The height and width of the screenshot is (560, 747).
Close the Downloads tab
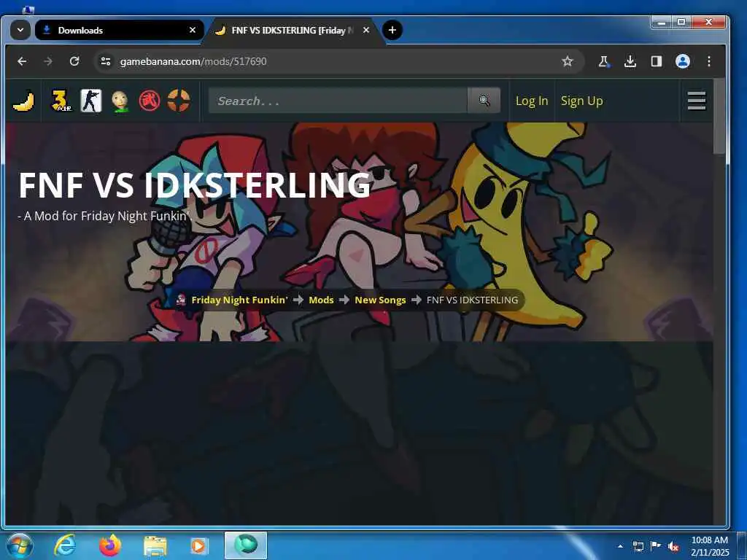point(193,30)
